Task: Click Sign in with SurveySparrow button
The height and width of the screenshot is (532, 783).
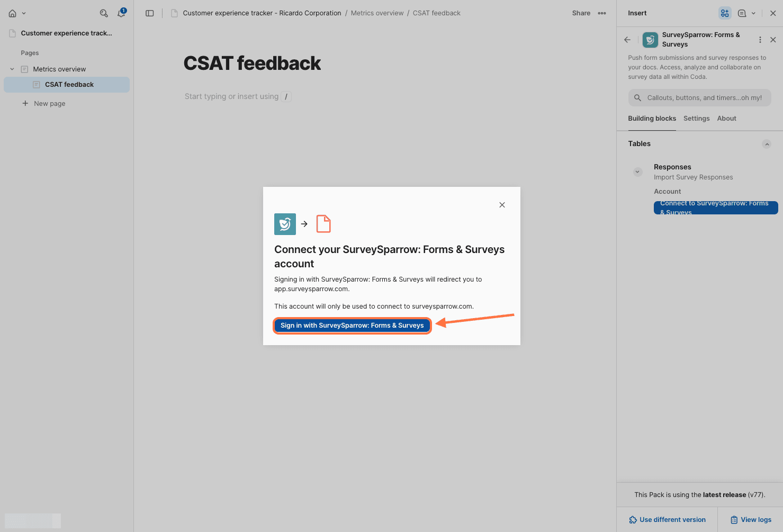Action: tap(352, 326)
